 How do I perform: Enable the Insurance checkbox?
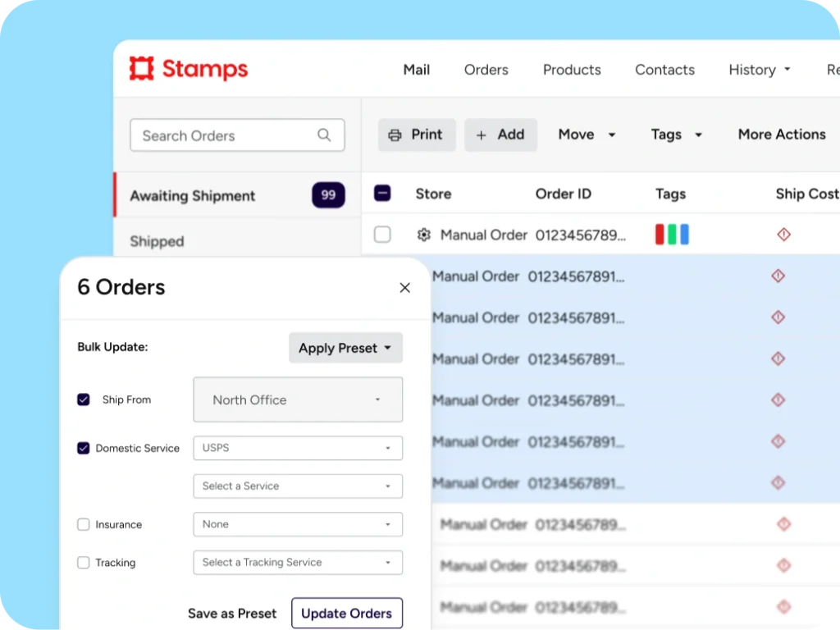point(84,524)
